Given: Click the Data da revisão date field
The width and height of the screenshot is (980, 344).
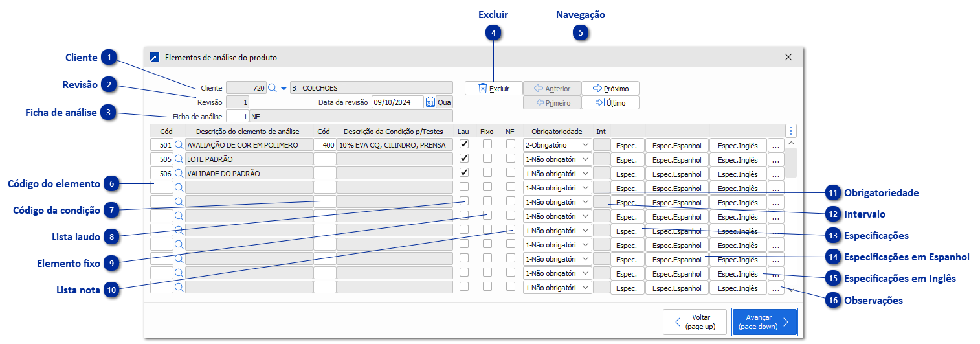Looking at the screenshot, I should pyautogui.click(x=397, y=102).
